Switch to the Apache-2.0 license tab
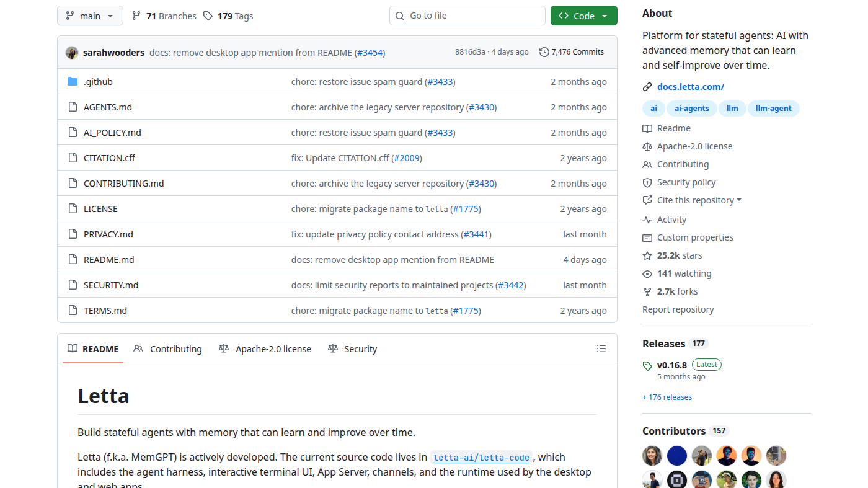868x488 pixels. (265, 349)
